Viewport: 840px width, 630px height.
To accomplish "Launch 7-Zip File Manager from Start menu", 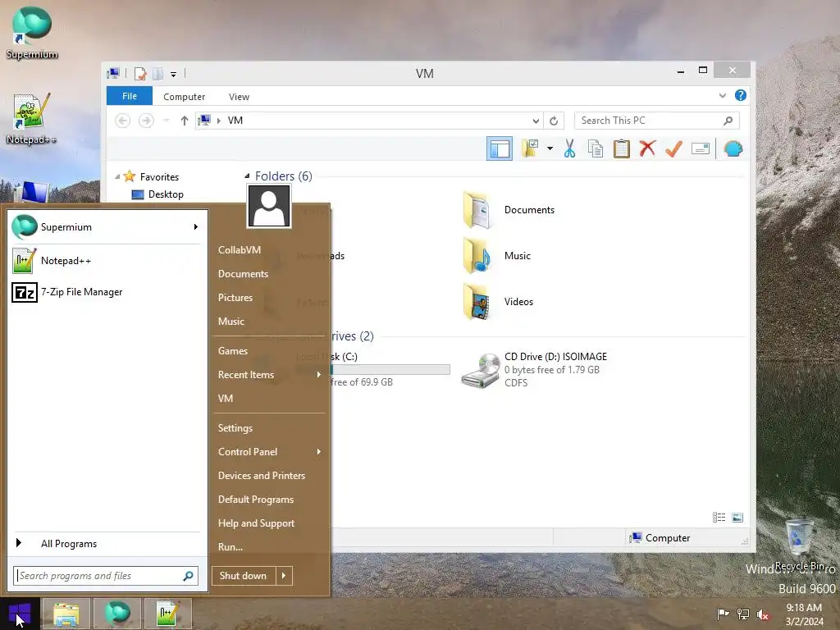I will coord(106,292).
